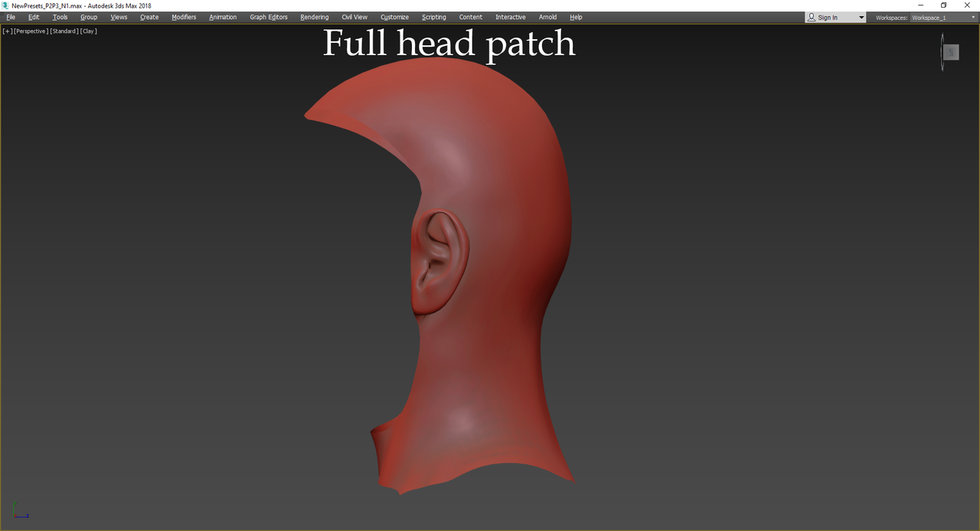Click the [+] viewport general label
The image size is (980, 531).
(8, 31)
